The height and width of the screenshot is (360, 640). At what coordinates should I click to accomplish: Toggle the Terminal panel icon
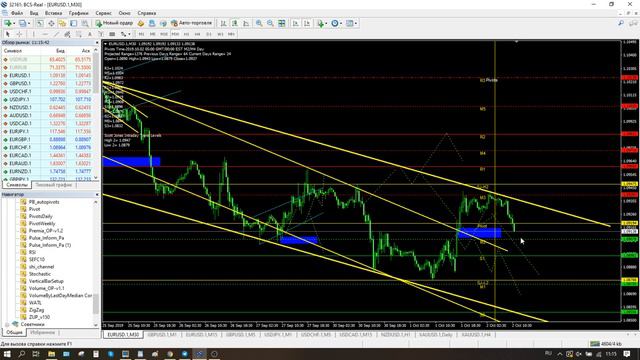(x=73, y=23)
